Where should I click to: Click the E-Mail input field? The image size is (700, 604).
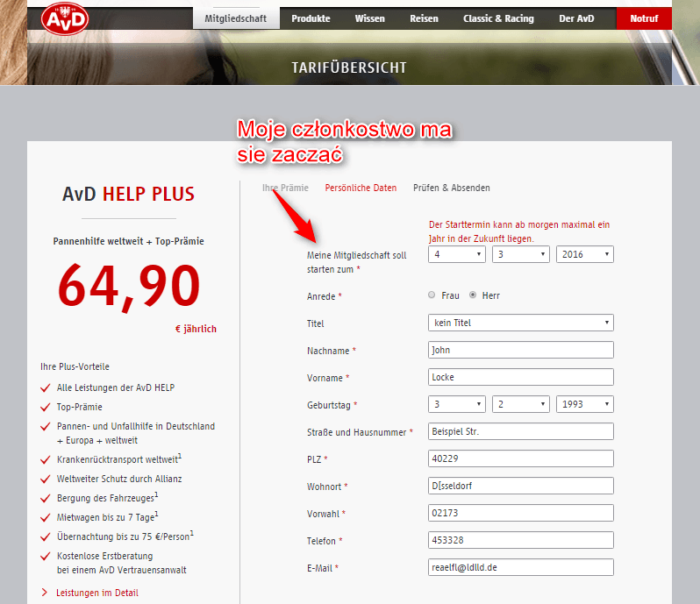(521, 567)
